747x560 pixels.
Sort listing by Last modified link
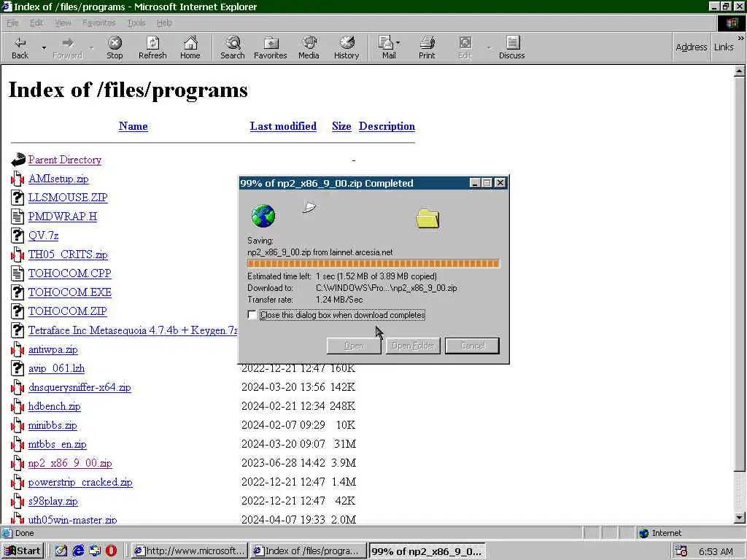[x=283, y=126]
